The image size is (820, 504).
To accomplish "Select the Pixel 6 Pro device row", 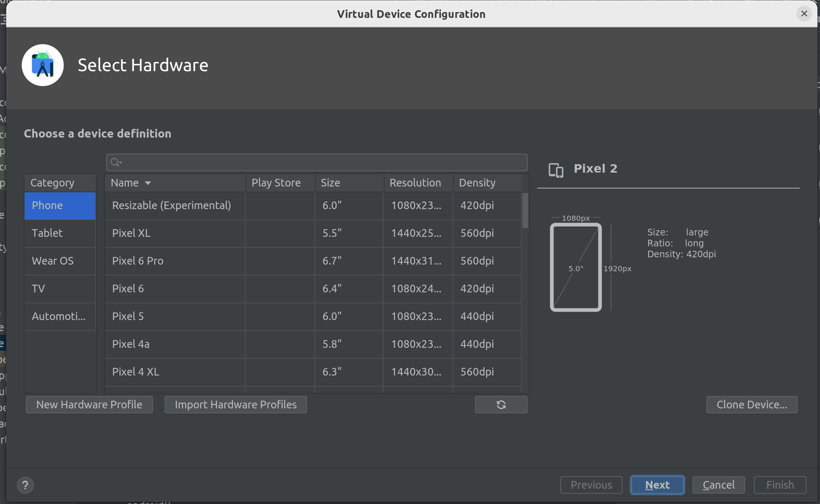I will [x=313, y=261].
